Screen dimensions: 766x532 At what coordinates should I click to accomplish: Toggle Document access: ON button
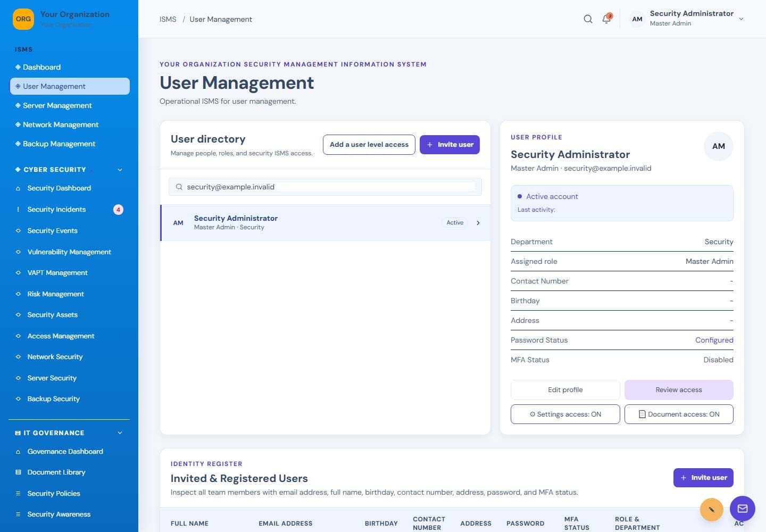(679, 414)
